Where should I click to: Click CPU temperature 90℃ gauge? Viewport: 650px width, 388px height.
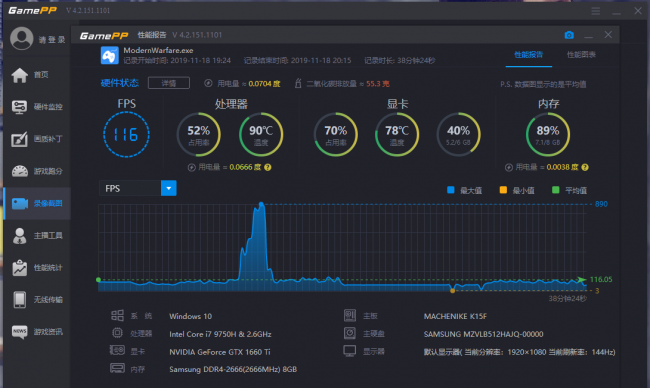click(261, 135)
